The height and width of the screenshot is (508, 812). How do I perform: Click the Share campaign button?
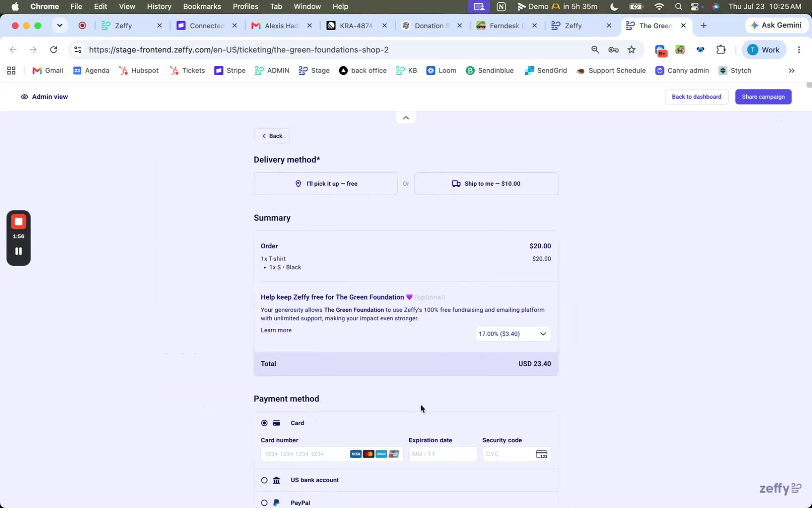point(763,97)
